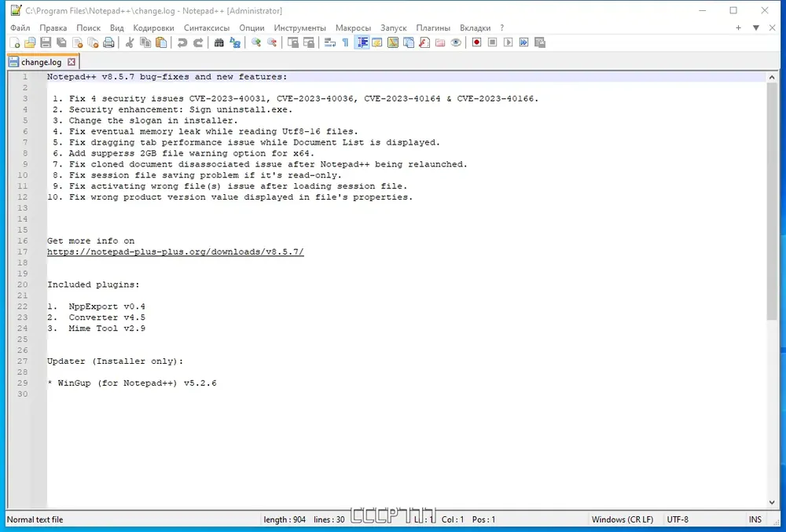Click the plus button beside the menu bar
The width and height of the screenshot is (786, 532).
tap(738, 28)
